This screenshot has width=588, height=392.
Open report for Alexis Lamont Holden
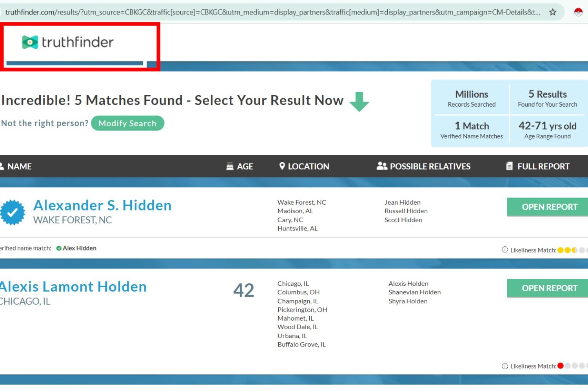pyautogui.click(x=549, y=288)
